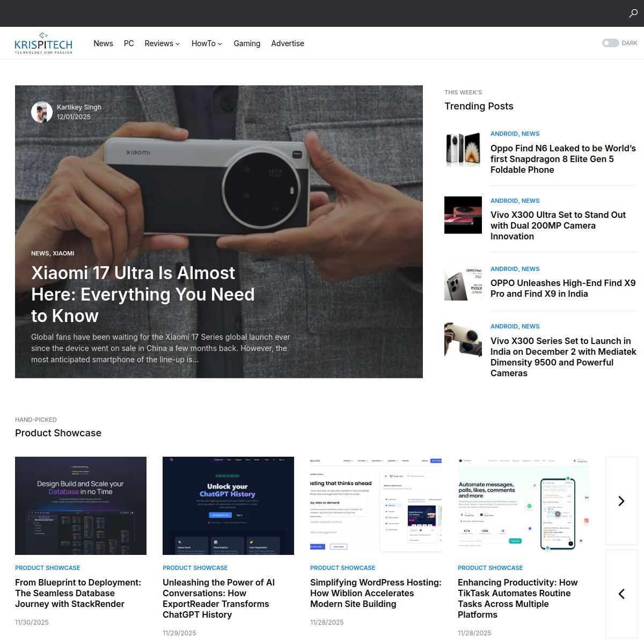This screenshot has height=644, width=644.
Task: Click the previous arrow in Product Showcase carousel
Action: point(621,594)
